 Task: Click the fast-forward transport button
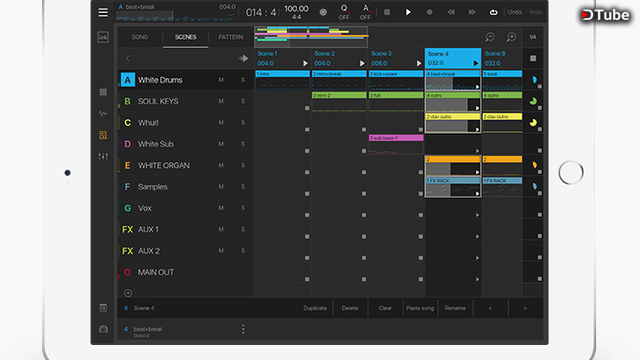coord(472,12)
